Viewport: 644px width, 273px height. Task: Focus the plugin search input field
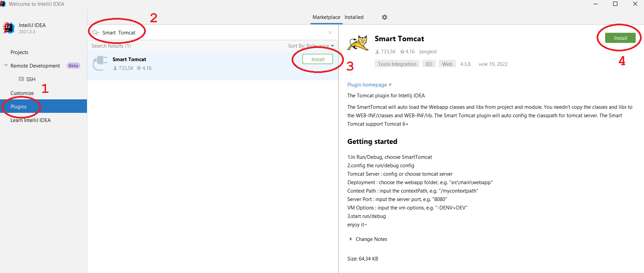[x=213, y=32]
